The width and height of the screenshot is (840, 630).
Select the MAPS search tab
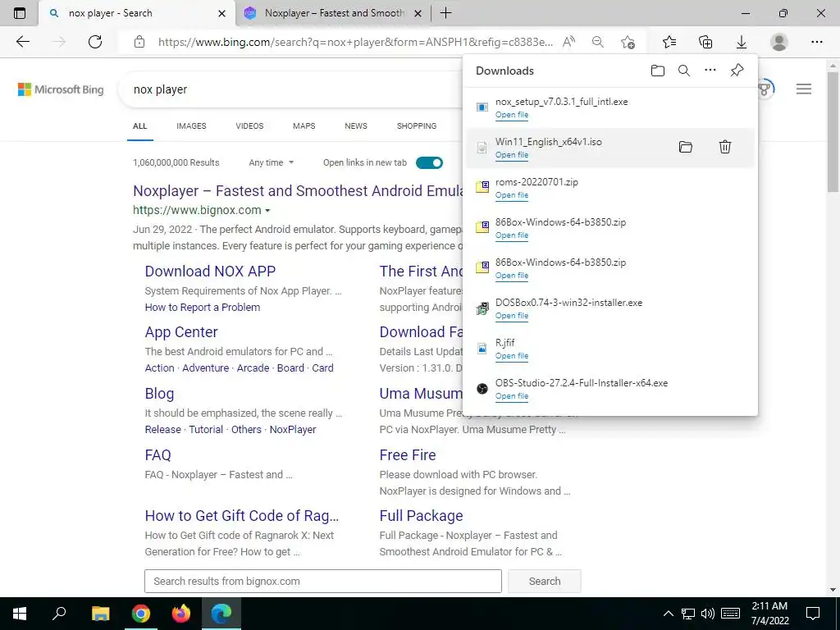click(304, 126)
